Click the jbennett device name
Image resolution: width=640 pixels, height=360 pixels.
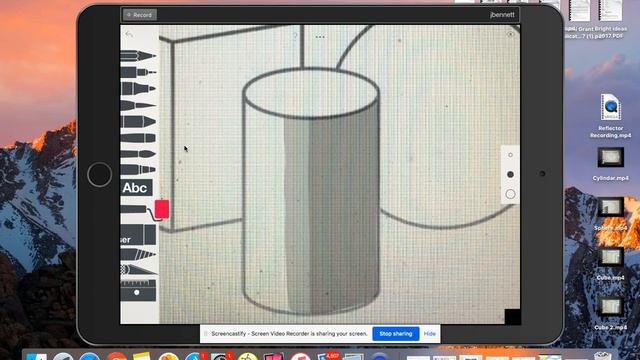pyautogui.click(x=502, y=15)
